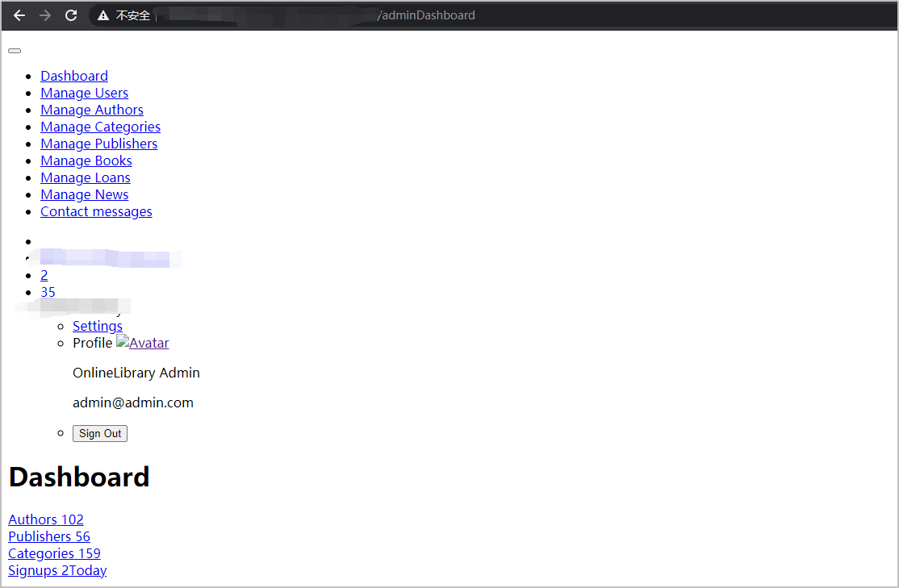Click the browser back arrow
The height and width of the screenshot is (588, 899).
pos(19,15)
